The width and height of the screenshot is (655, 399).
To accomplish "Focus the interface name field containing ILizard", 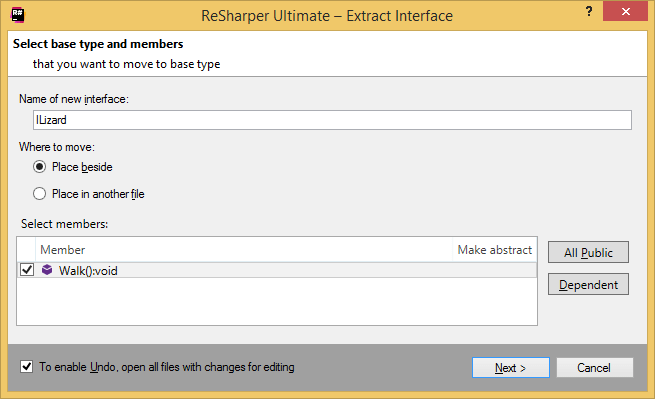I will click(x=332, y=120).
